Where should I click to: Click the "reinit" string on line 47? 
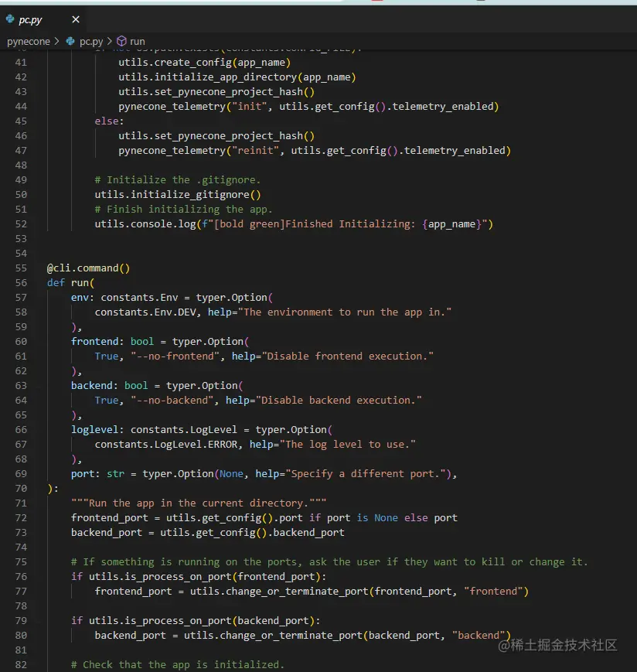click(x=255, y=151)
